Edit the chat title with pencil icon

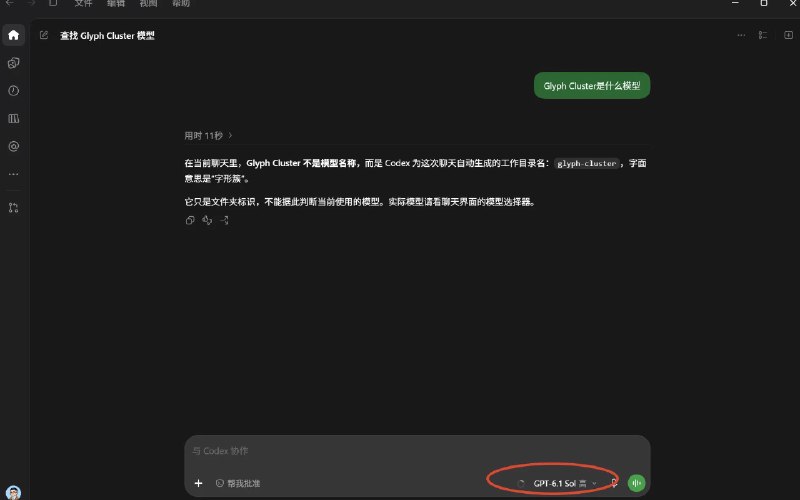click(x=44, y=35)
